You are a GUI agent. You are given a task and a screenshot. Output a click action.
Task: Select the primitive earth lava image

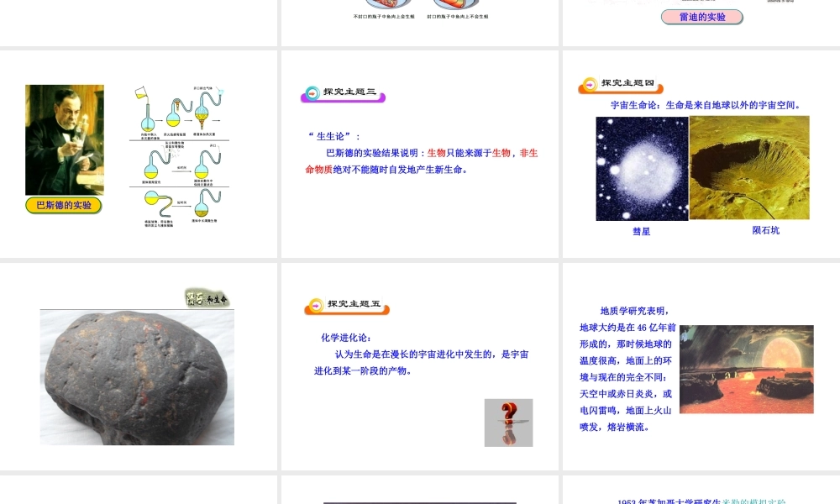tap(746, 369)
